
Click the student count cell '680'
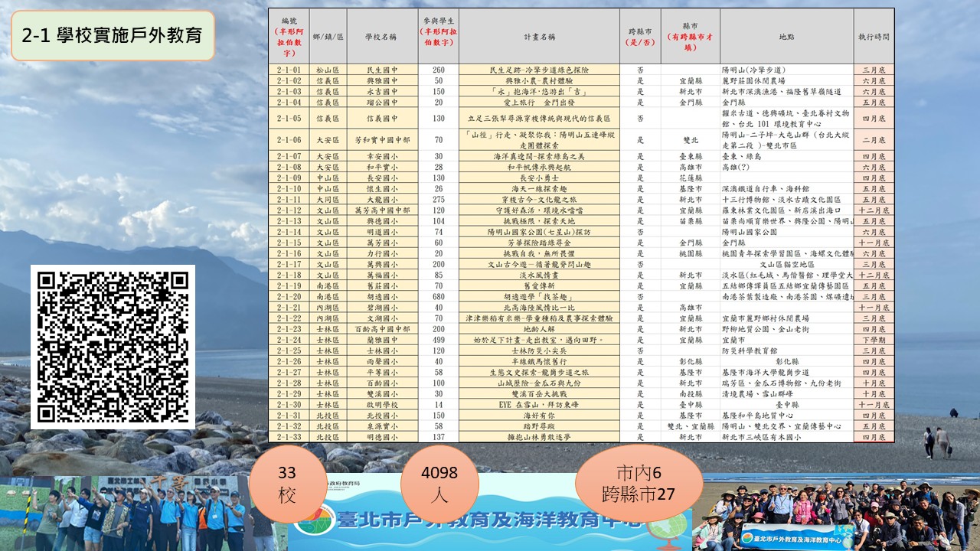(439, 296)
